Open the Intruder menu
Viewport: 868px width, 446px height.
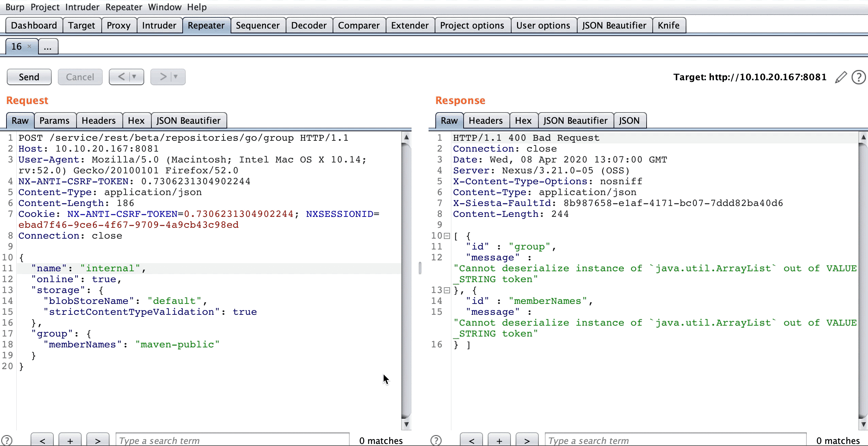pyautogui.click(x=82, y=7)
